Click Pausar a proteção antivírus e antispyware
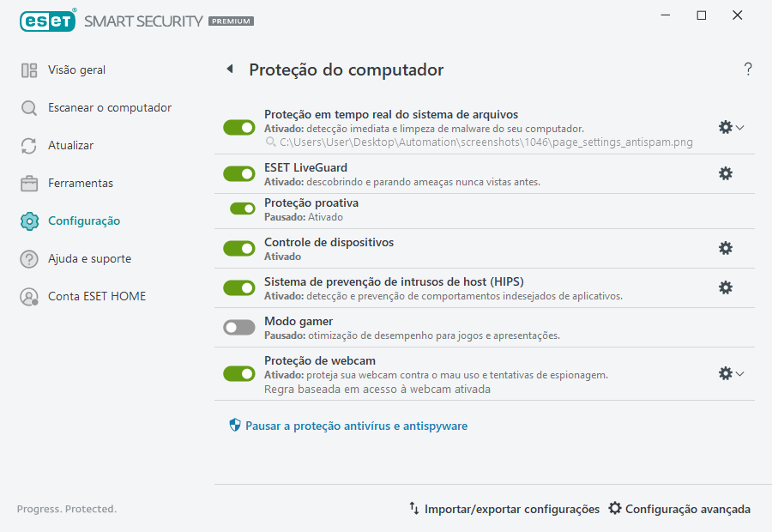The width and height of the screenshot is (772, 532). (x=354, y=425)
